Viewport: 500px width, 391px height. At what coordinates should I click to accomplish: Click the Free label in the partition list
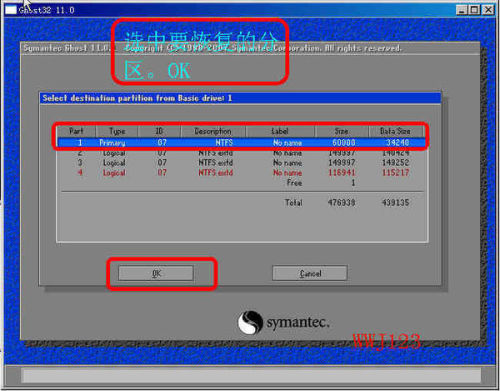[294, 183]
